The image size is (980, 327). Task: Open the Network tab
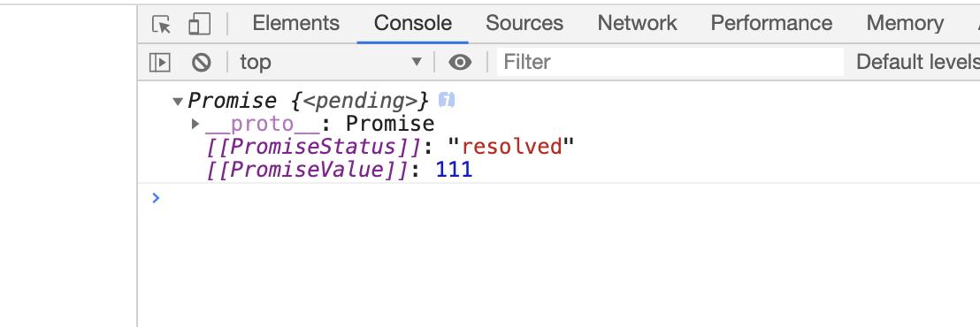637,24
